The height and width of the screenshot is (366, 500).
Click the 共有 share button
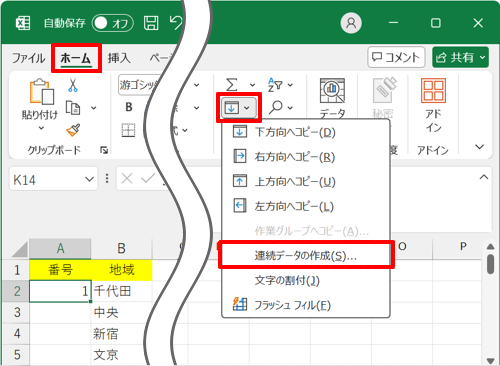tap(461, 57)
